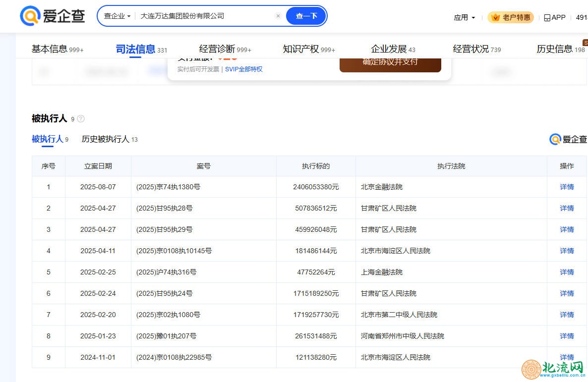Click the company name search field

pyautogui.click(x=206, y=16)
